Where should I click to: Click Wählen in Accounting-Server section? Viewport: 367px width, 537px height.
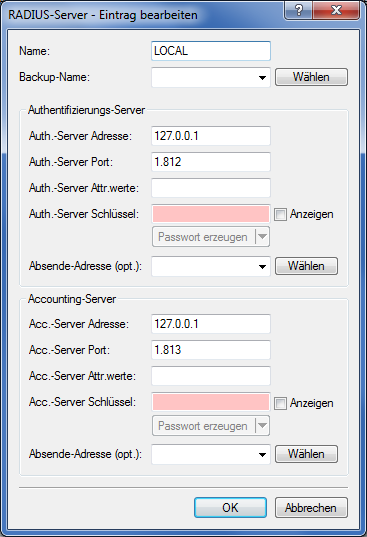pos(306,454)
